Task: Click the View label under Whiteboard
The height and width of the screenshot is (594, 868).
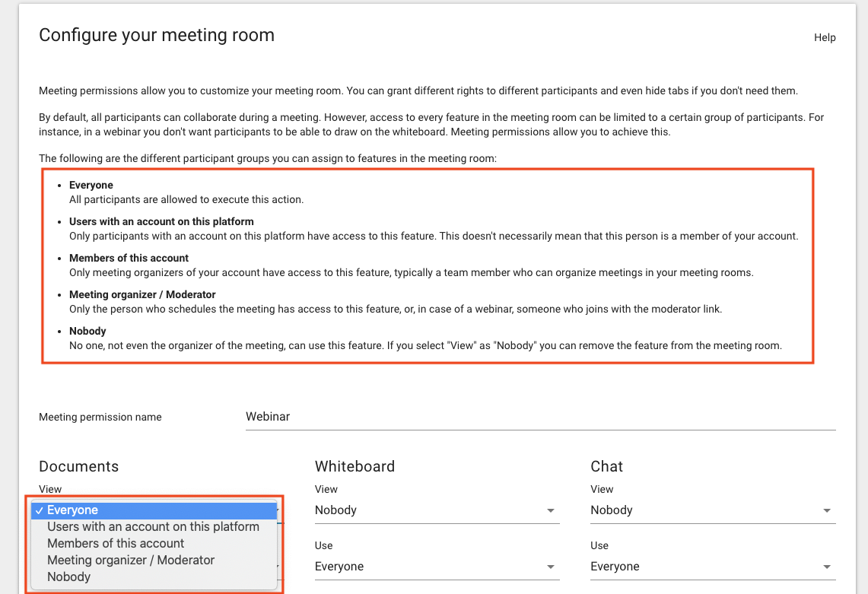Action: tap(326, 489)
